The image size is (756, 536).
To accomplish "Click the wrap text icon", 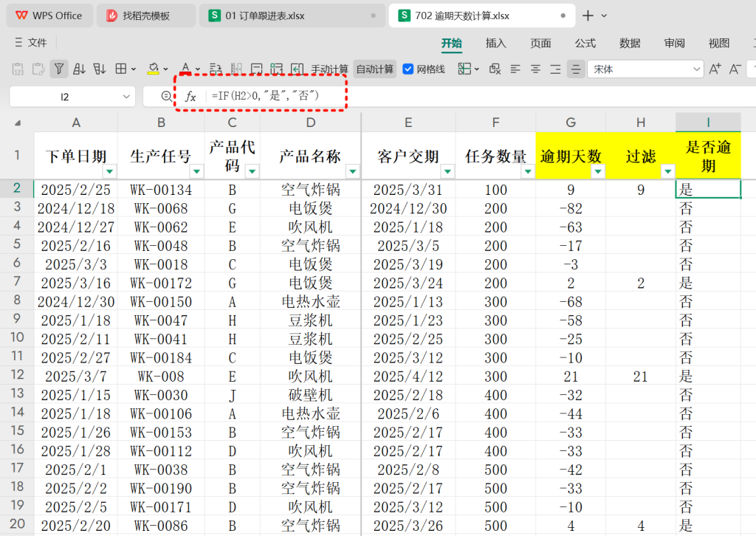I will pyautogui.click(x=216, y=69).
